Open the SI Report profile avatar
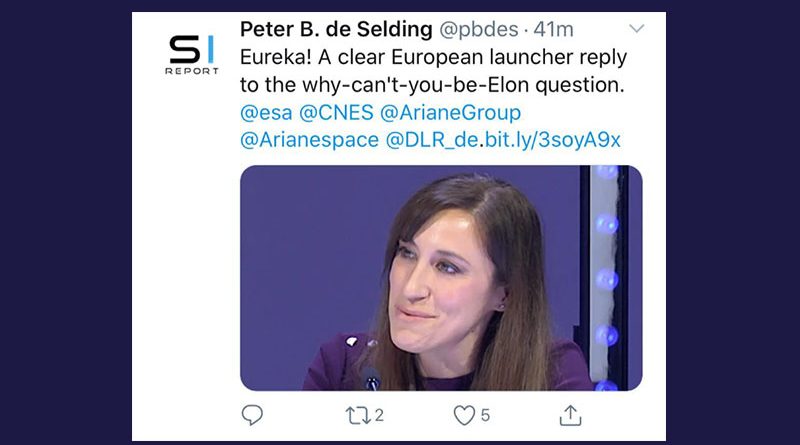The image size is (800, 445). coord(192,55)
